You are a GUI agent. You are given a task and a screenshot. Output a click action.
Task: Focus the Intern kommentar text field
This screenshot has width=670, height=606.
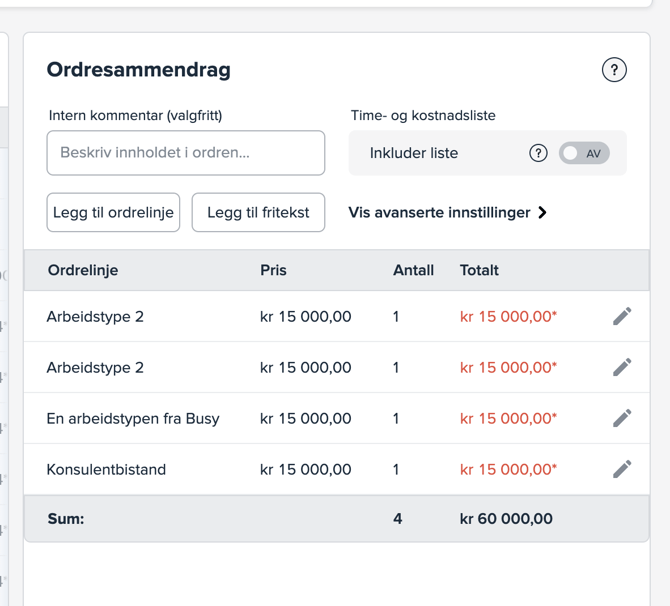click(186, 153)
